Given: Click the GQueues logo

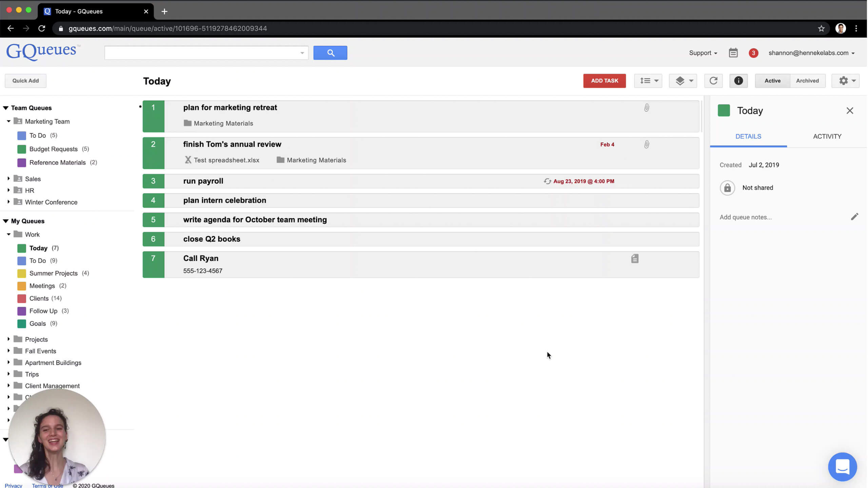Looking at the screenshot, I should pyautogui.click(x=43, y=52).
